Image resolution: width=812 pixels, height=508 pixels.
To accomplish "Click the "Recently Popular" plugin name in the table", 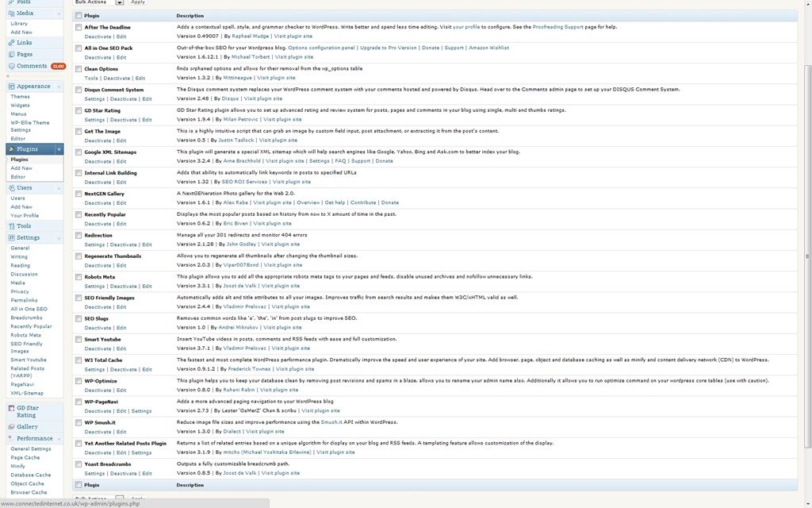I will (x=105, y=214).
